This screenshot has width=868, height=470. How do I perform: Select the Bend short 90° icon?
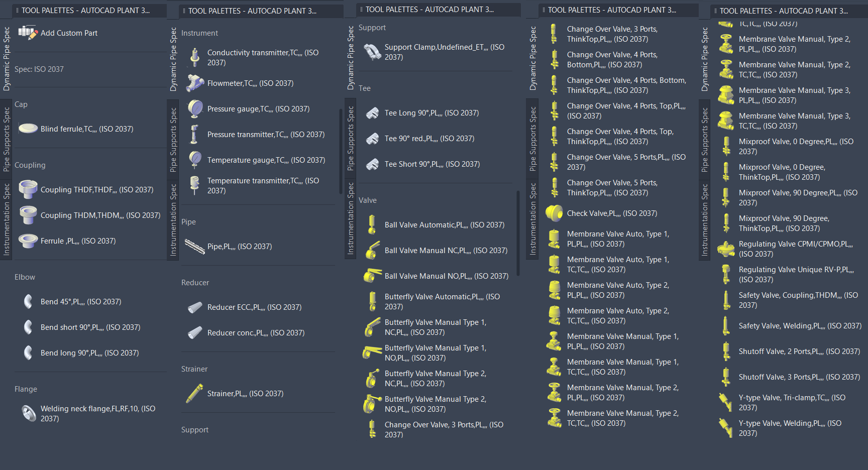29,327
